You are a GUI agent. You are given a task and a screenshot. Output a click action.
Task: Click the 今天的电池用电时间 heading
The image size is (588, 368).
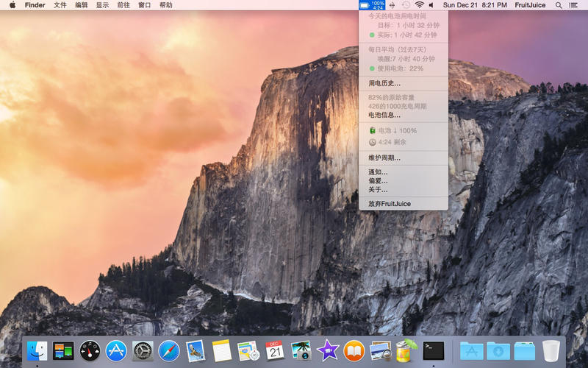397,16
